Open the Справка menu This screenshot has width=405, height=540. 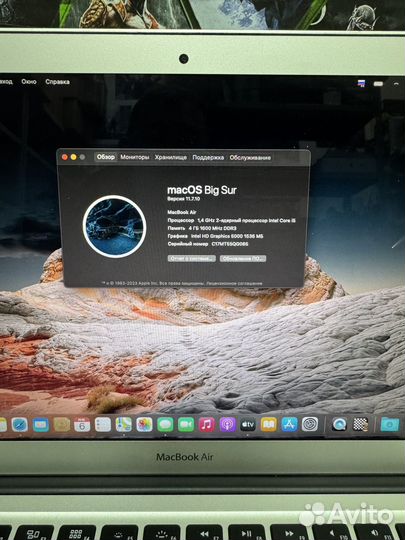coord(58,82)
